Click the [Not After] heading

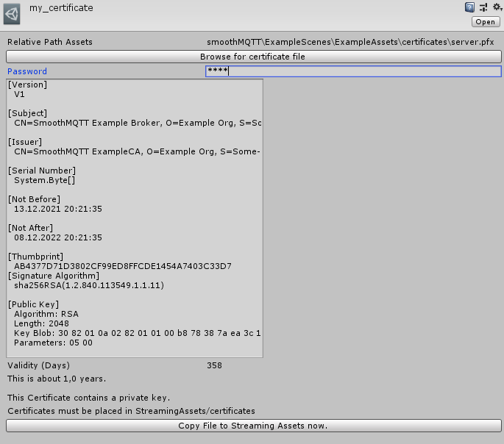(x=31, y=228)
